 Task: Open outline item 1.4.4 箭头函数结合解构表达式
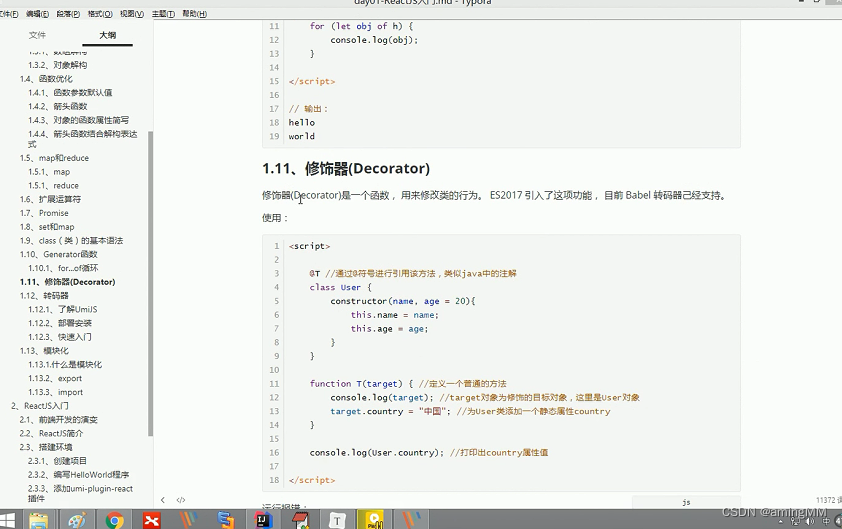coord(83,139)
